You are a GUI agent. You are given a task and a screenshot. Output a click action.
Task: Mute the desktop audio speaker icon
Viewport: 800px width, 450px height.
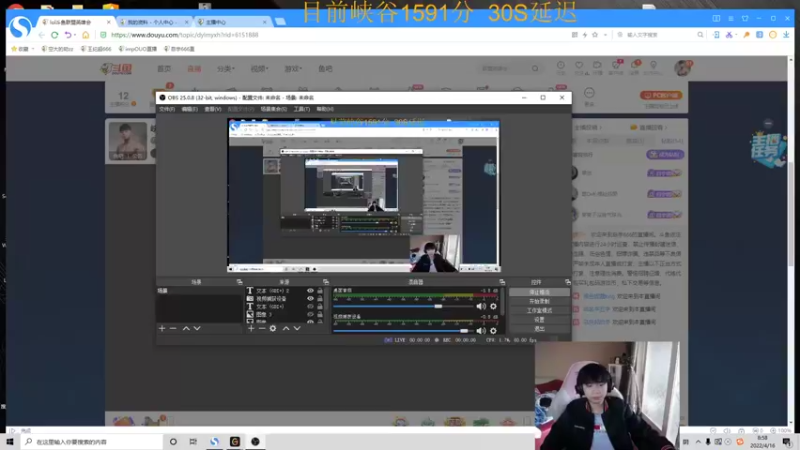point(481,306)
